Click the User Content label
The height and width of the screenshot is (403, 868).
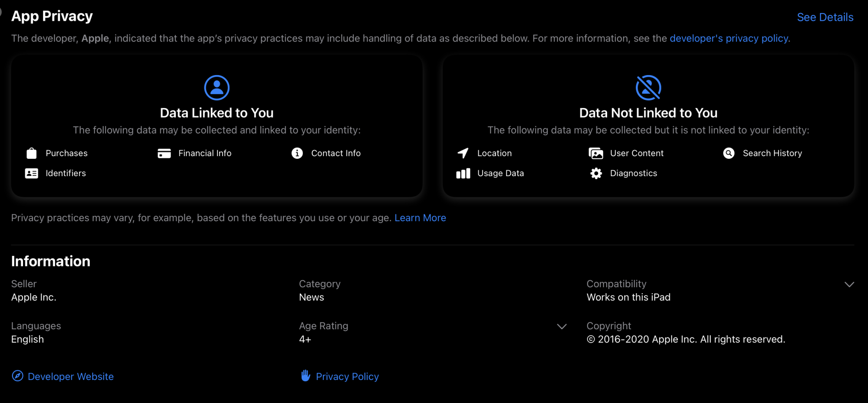pyautogui.click(x=637, y=153)
